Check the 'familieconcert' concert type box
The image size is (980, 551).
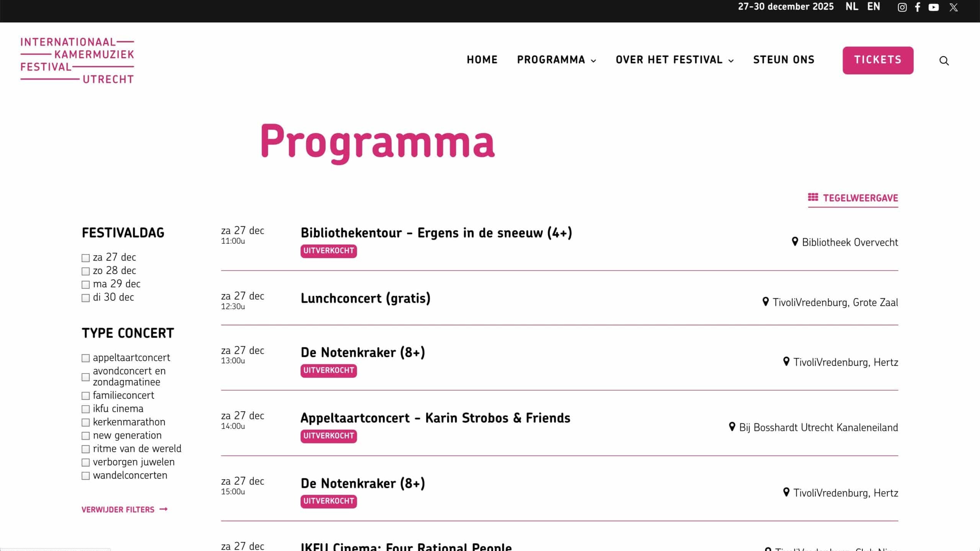point(86,396)
